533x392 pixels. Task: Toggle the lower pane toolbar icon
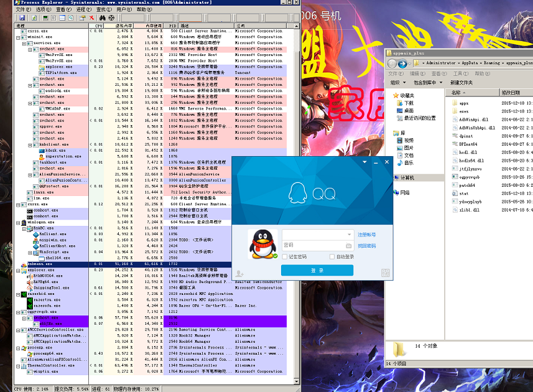[x=62, y=17]
